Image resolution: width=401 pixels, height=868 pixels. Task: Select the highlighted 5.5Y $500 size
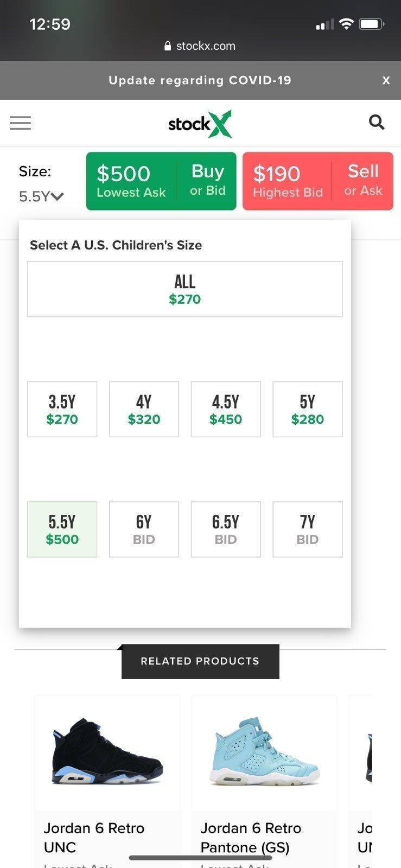coord(62,529)
